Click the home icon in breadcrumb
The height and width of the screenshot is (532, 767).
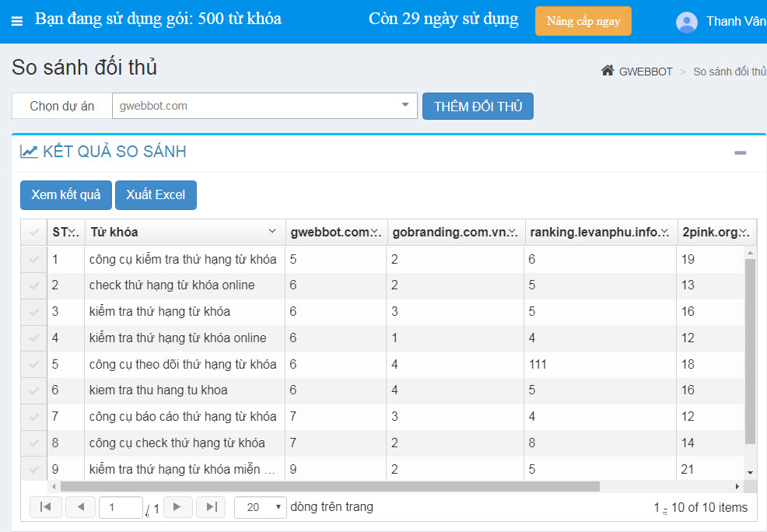[608, 71]
